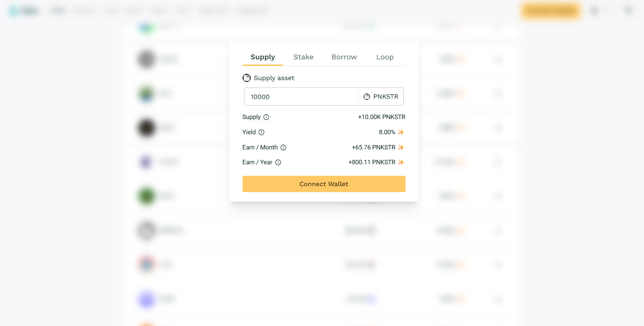Click the +10.00K PNKSTR supply value
The height and width of the screenshot is (326, 644).
coord(381,117)
